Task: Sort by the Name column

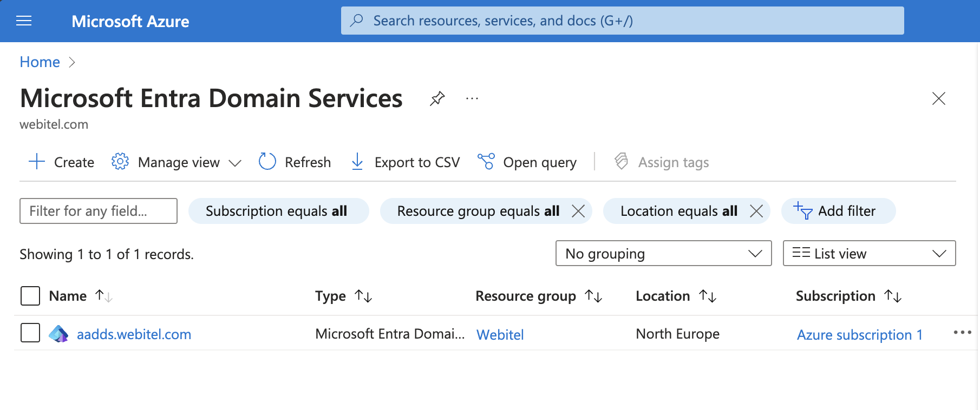Action: tap(80, 296)
